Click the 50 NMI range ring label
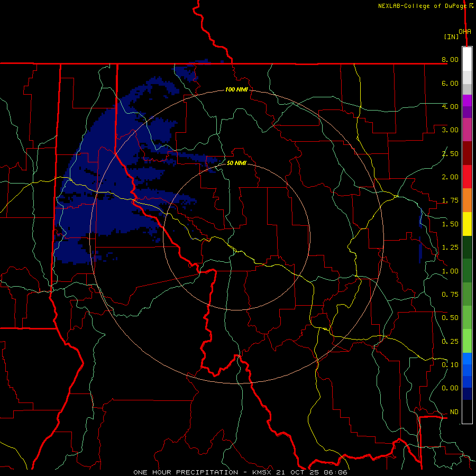This screenshot has height=476, width=476. [x=236, y=163]
